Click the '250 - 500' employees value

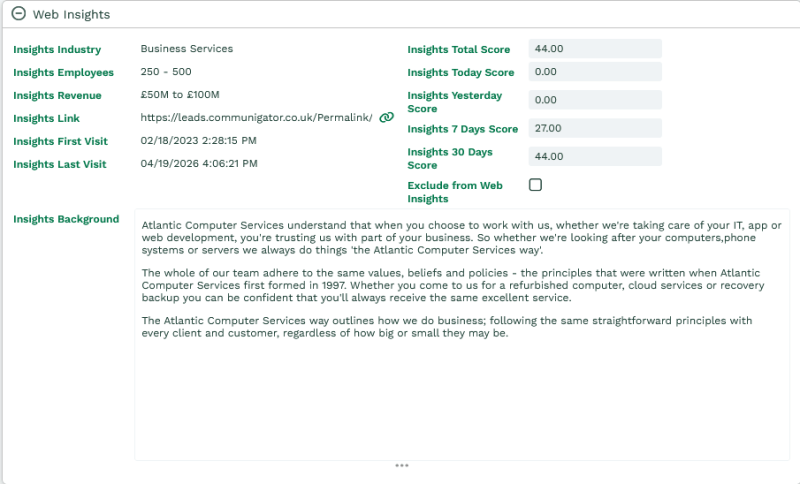[x=166, y=71]
